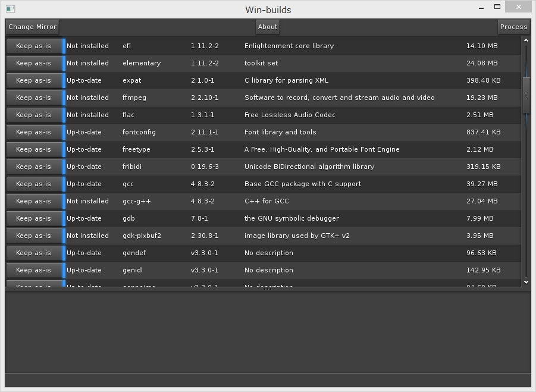
Task: Click Keep as-is button for expat
Action: 34,80
